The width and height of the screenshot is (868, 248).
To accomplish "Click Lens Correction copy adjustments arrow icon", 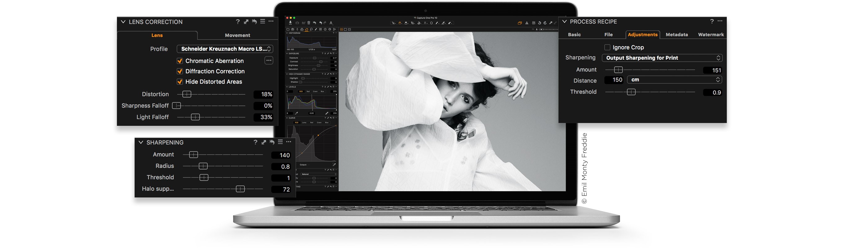I will coord(246,22).
